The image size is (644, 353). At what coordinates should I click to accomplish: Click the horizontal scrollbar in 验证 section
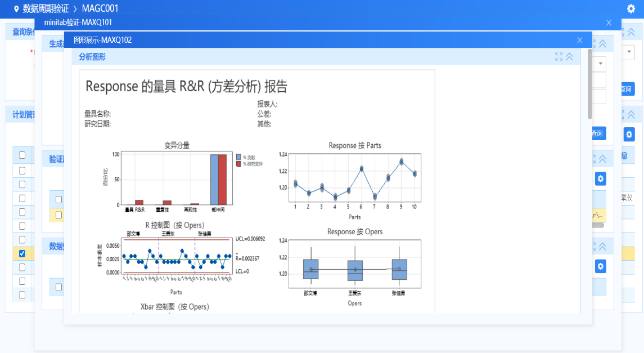click(598, 225)
